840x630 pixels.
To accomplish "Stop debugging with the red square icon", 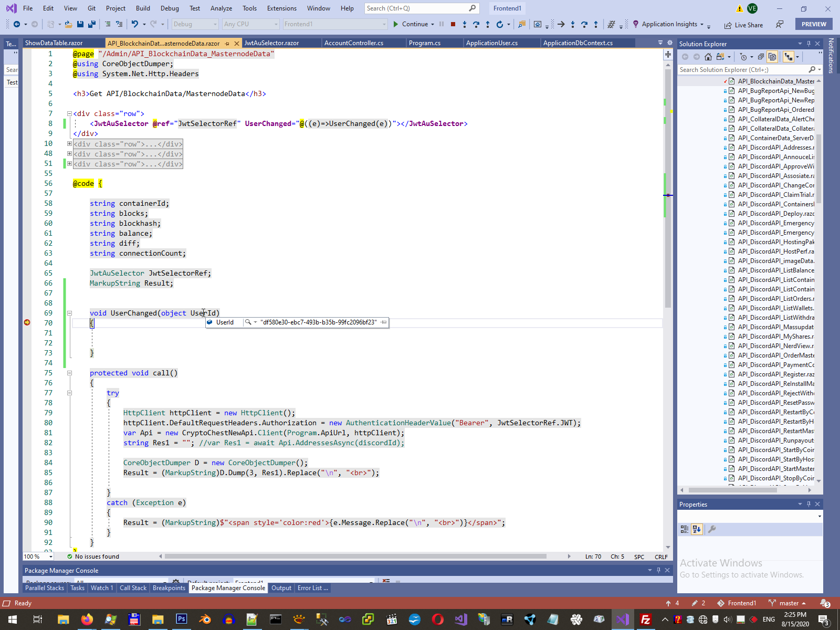I will (453, 24).
